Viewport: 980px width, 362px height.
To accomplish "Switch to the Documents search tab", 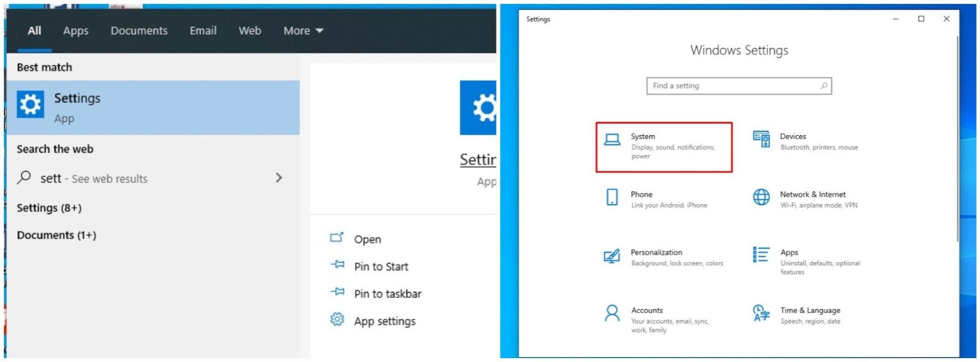I will click(x=139, y=31).
